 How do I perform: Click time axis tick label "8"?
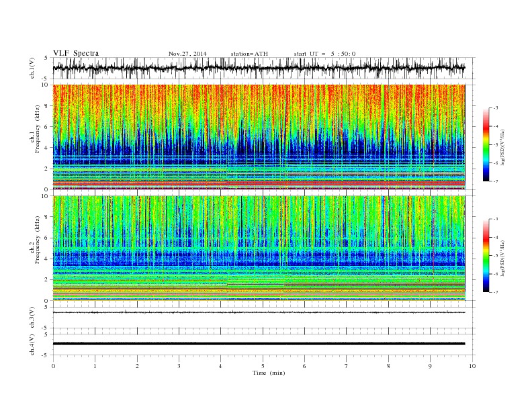coord(388,366)
